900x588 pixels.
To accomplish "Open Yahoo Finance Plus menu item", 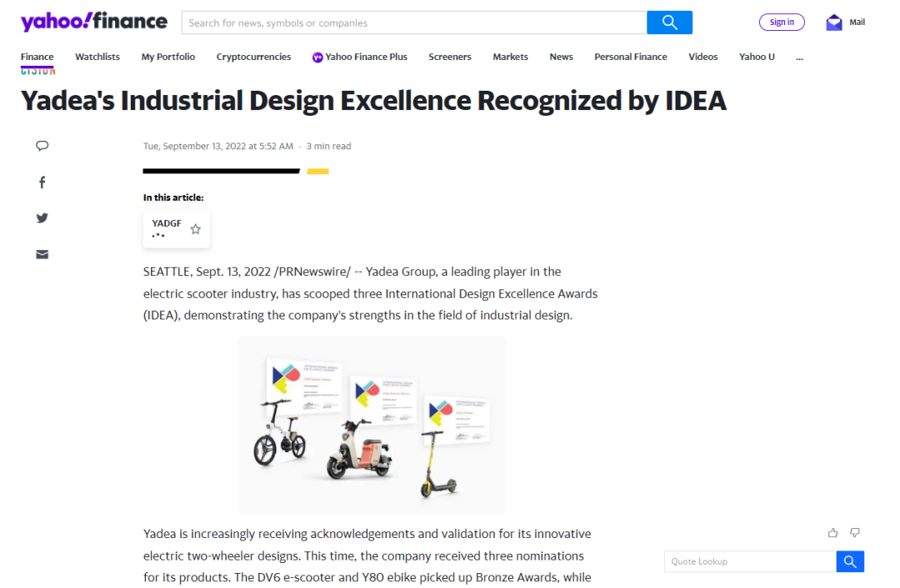I will coord(360,57).
